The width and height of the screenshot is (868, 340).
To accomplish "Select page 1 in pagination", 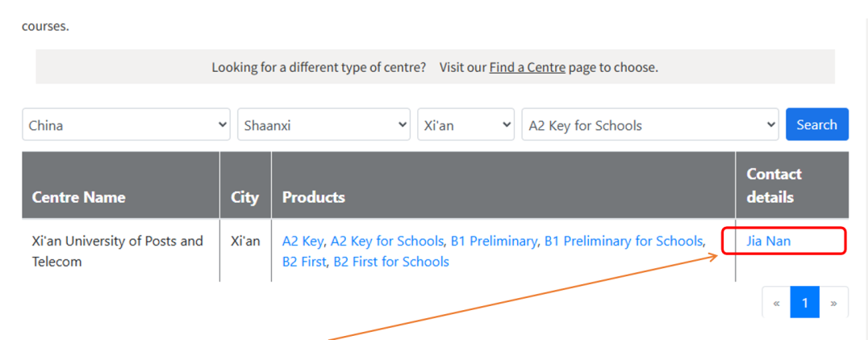I will (x=804, y=303).
